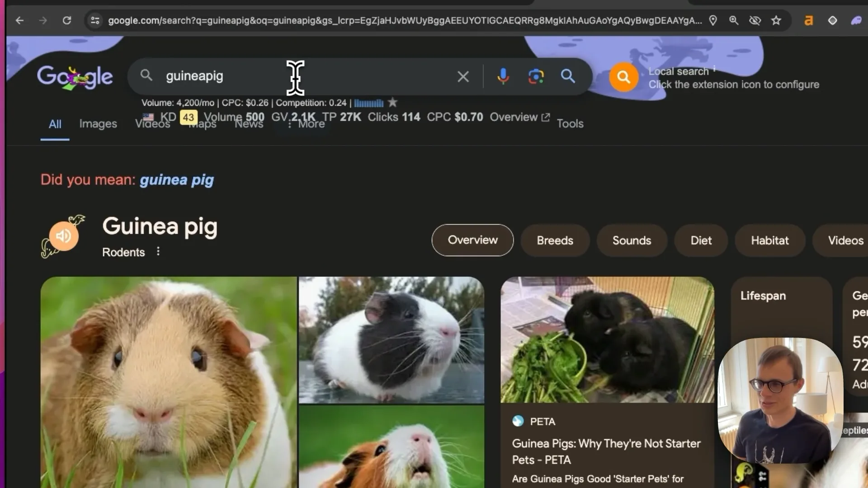
Task: Open the Tools button
Action: pyautogui.click(x=570, y=124)
